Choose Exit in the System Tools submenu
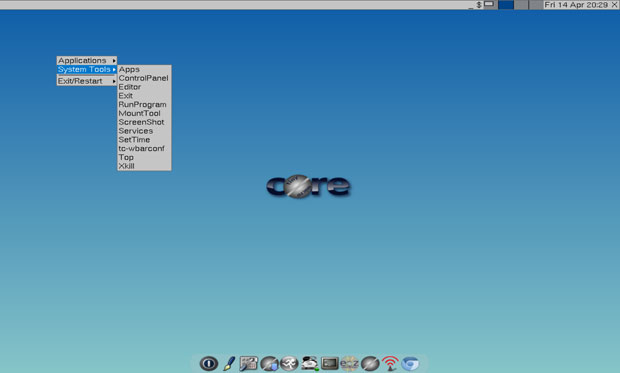 (x=144, y=96)
